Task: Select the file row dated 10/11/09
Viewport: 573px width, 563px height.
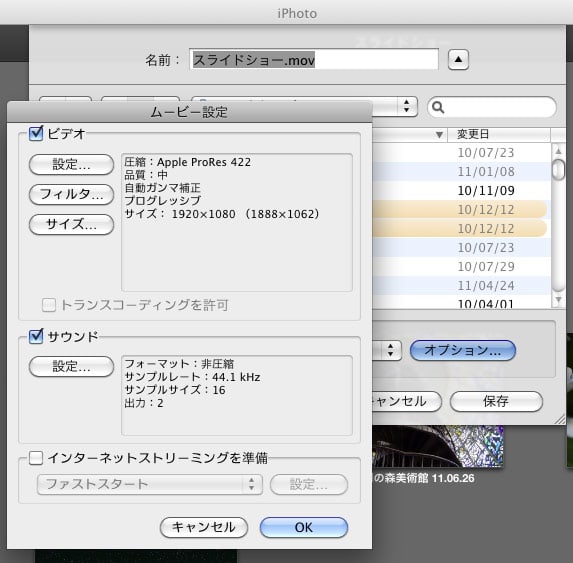Action: 461,190
